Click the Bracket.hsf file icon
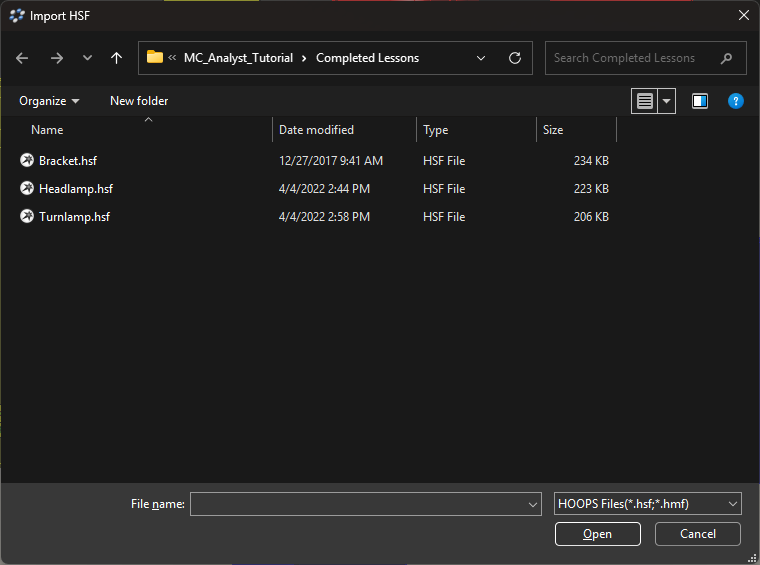The width and height of the screenshot is (760, 565). [x=27, y=160]
